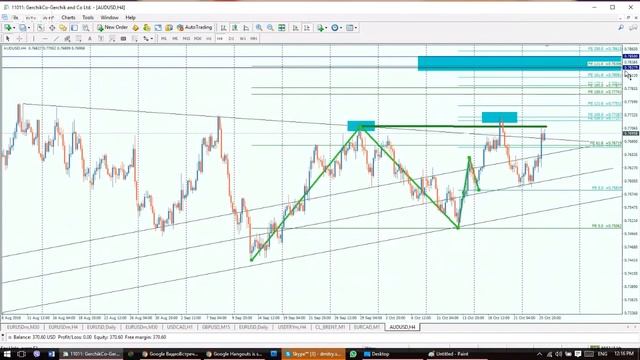Zoom out of the chart
Screen dimensions: 640x360
coord(270,28)
